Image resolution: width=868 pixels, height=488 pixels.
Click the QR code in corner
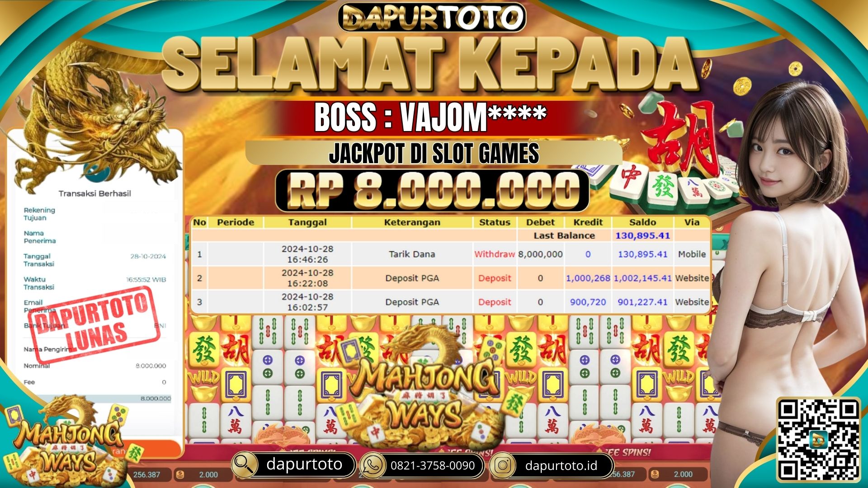click(x=818, y=440)
